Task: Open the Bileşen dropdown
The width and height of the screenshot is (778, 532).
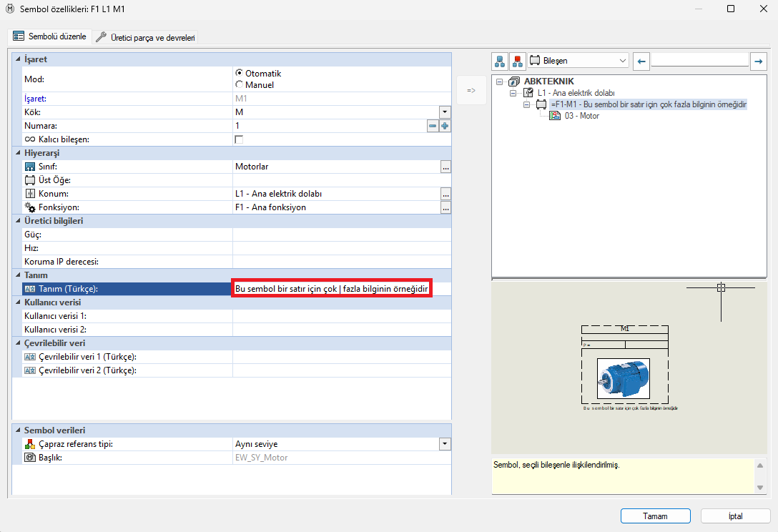Action: pos(622,61)
